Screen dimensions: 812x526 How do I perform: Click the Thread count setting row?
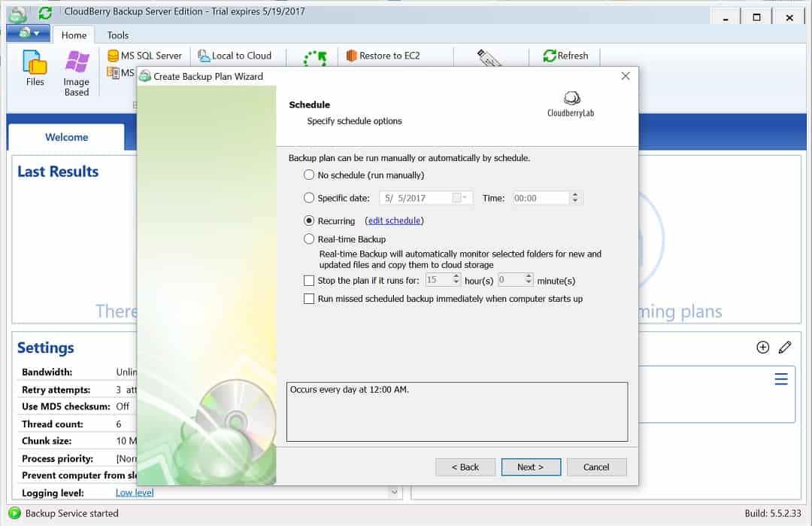[77, 424]
